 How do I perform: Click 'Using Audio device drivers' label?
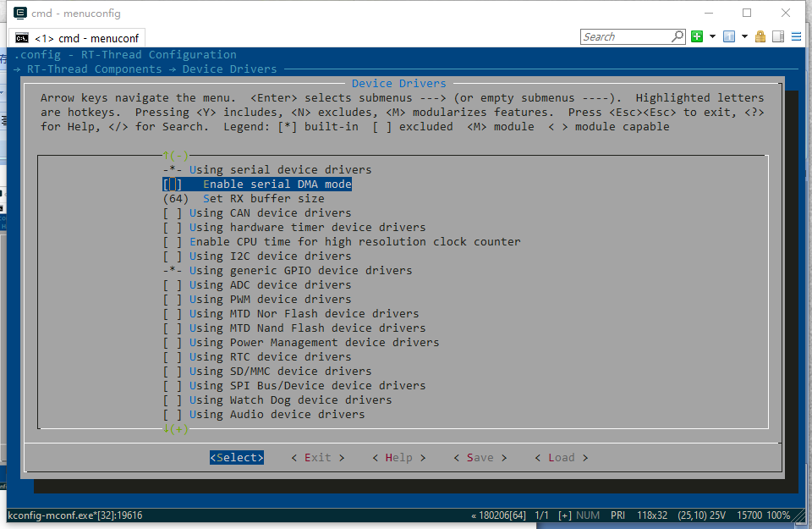[277, 415]
